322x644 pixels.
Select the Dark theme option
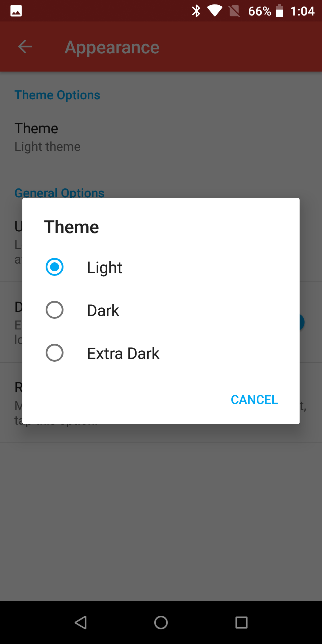pyautogui.click(x=55, y=310)
